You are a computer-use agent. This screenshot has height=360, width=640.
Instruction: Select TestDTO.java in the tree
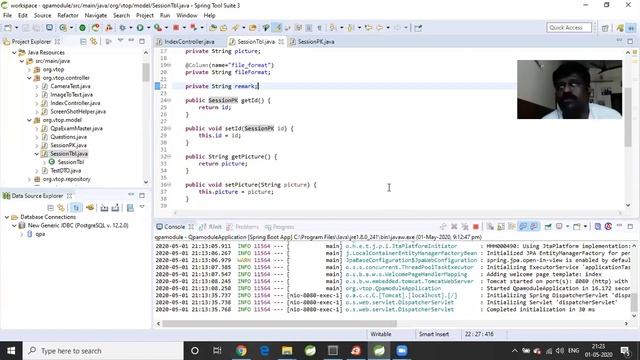66,171
